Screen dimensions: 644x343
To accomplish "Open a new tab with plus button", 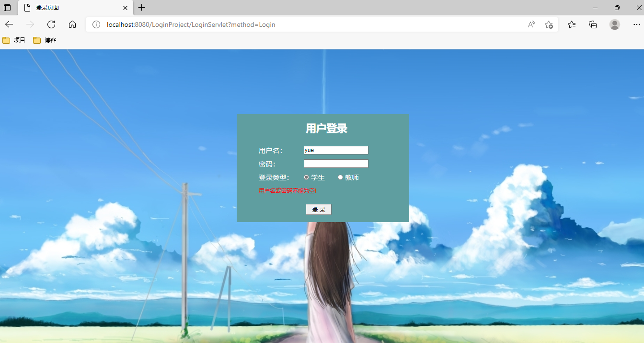I will tap(141, 8).
